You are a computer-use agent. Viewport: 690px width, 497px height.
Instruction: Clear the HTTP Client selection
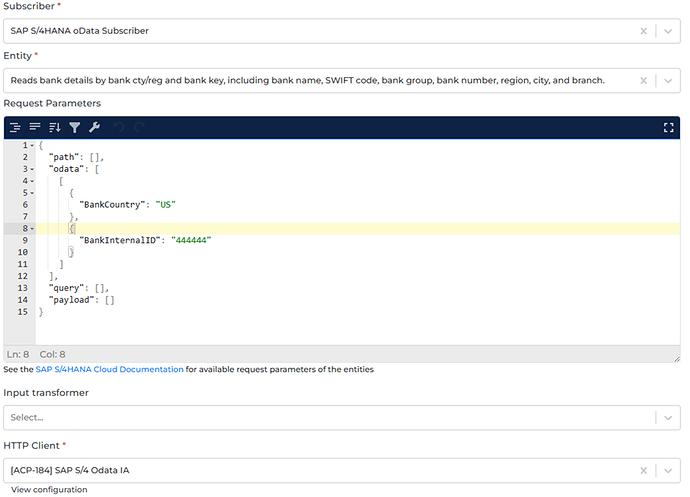(643, 471)
